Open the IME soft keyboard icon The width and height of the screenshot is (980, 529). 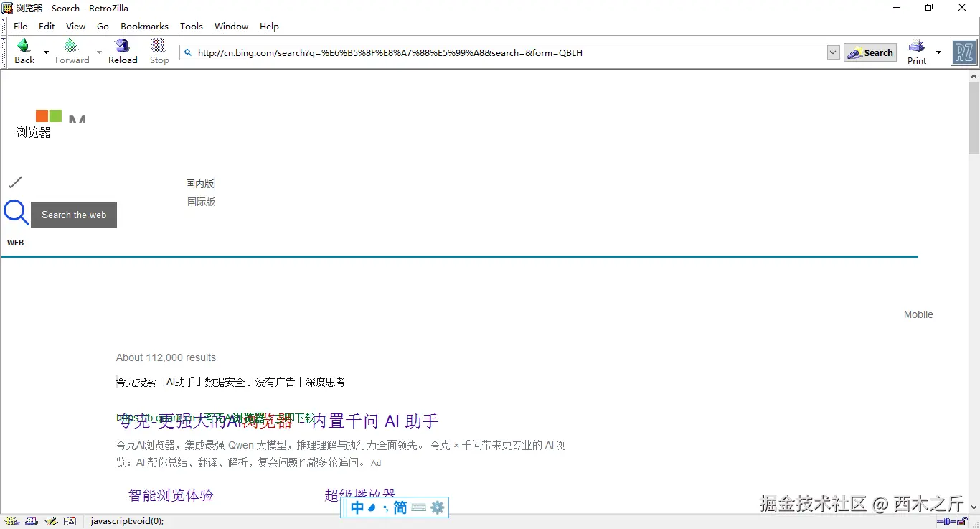click(419, 508)
